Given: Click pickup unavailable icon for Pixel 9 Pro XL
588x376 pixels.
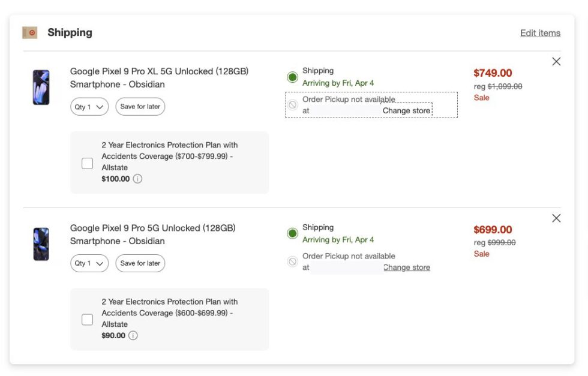Looking at the screenshot, I should pyautogui.click(x=292, y=104).
